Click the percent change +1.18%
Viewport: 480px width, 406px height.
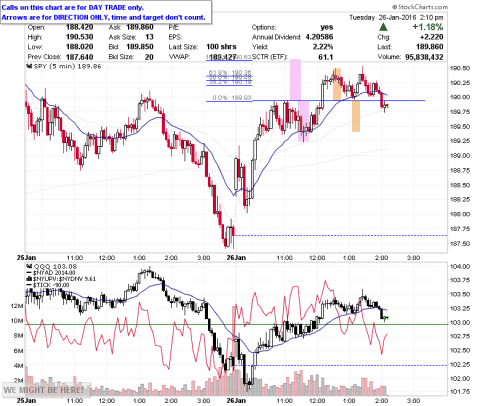pos(428,27)
